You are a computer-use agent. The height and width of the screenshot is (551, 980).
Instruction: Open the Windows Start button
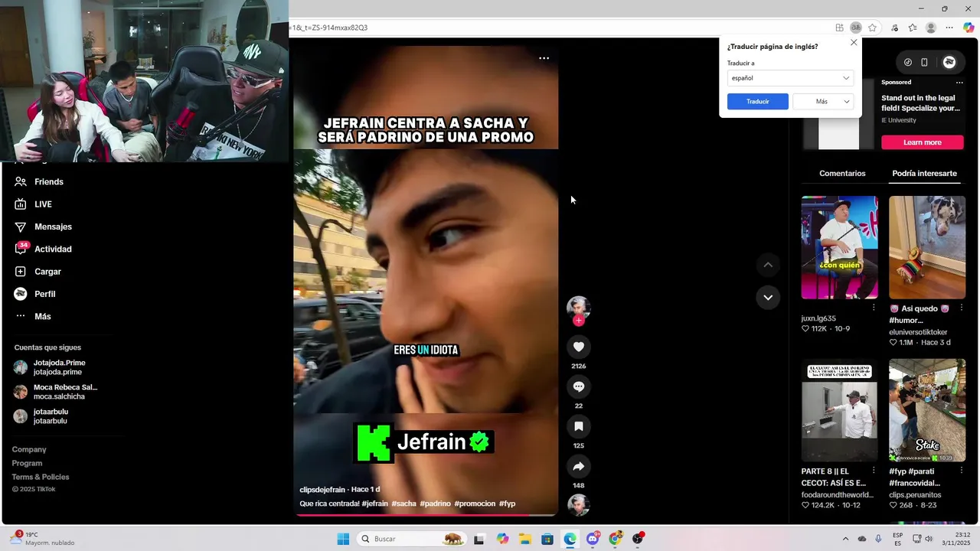pyautogui.click(x=343, y=539)
